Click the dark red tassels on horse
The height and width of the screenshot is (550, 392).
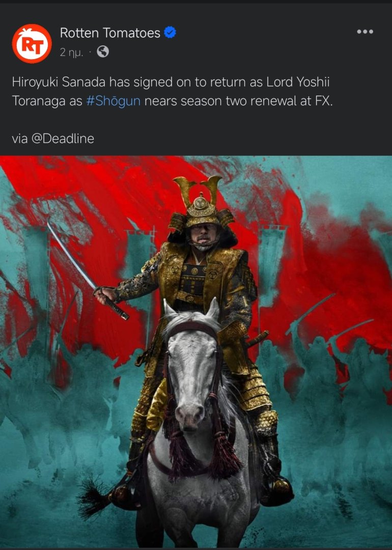[x=203, y=453]
